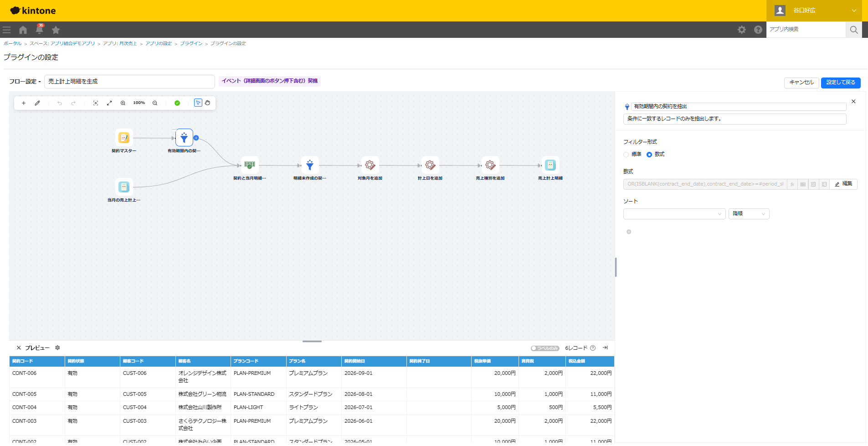Image resolution: width=868 pixels, height=446 pixels.
Task: Redo the flow change
Action: [73, 103]
